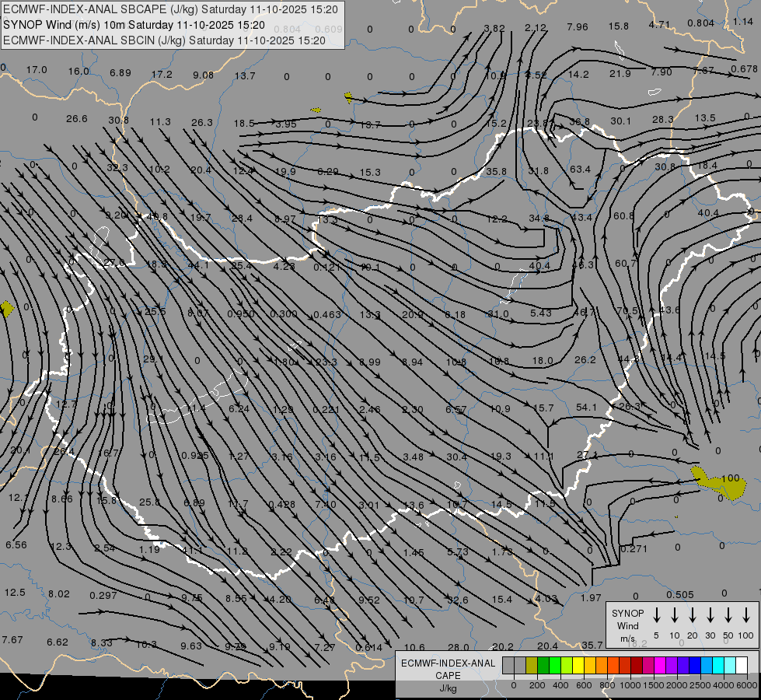This screenshot has height=700, width=761.
Task: Click the grid value 44.1 on the map
Action: [x=198, y=265]
